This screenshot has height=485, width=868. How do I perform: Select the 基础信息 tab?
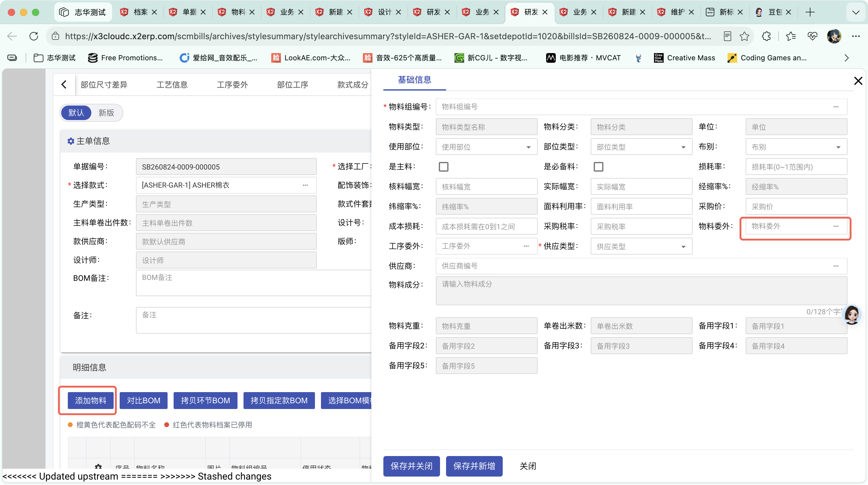414,80
